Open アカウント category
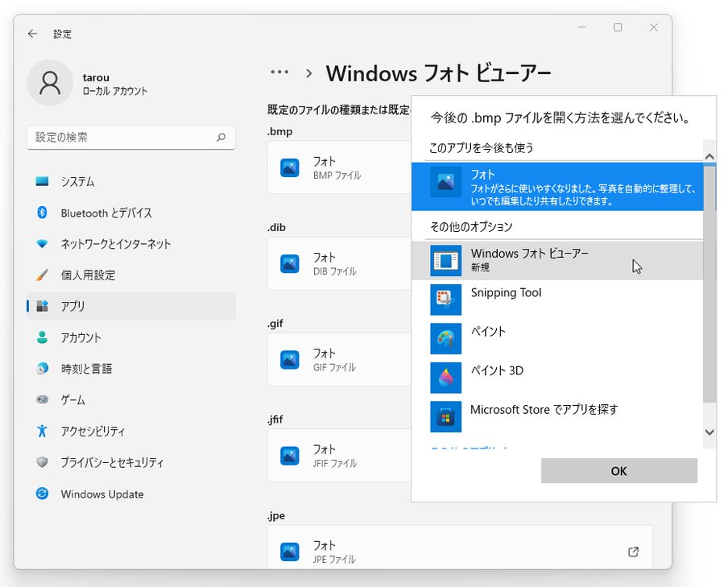 (x=131, y=337)
